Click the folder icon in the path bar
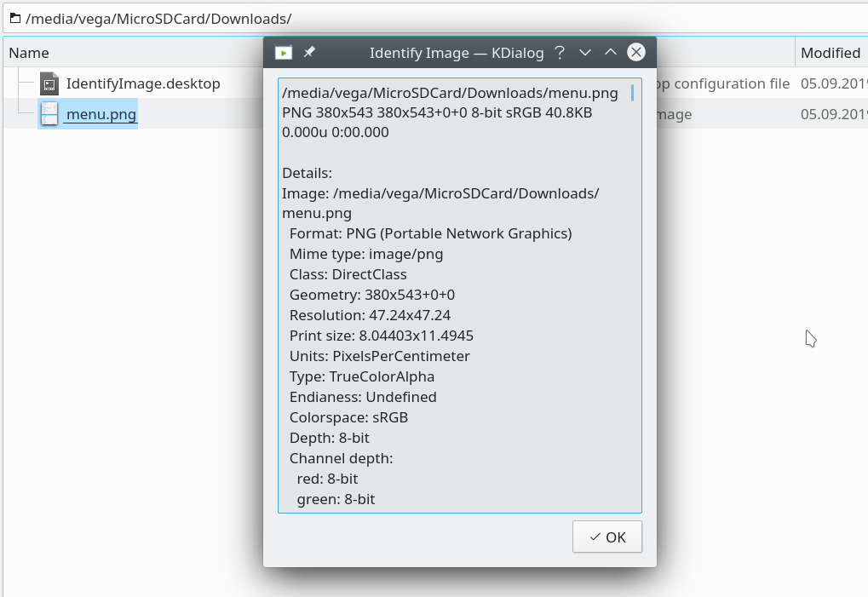This screenshot has height=597, width=868. pos(15,18)
